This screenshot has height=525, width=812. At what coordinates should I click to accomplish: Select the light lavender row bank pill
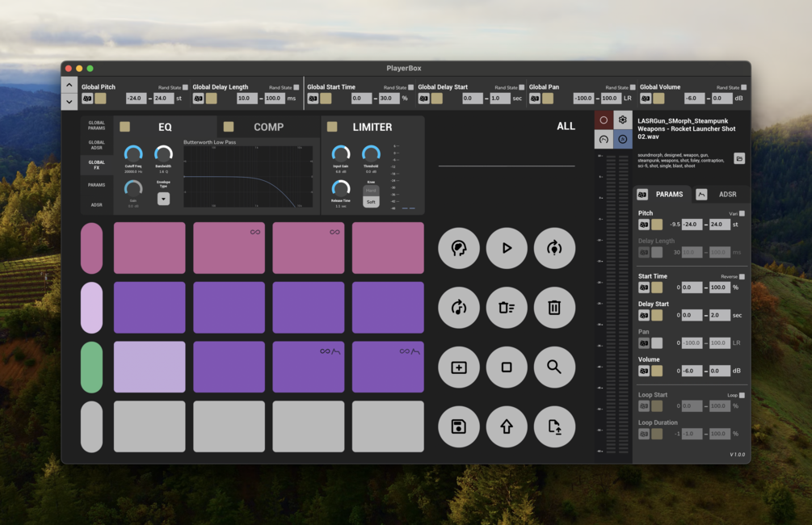point(91,308)
